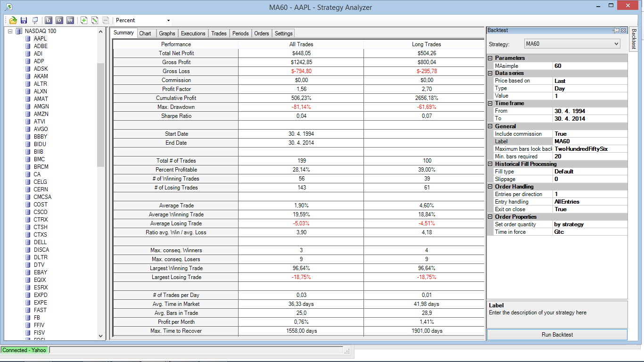The width and height of the screenshot is (644, 362).
Task: Click the All Trades net profit "$448,05"
Action: pyautogui.click(x=301, y=53)
